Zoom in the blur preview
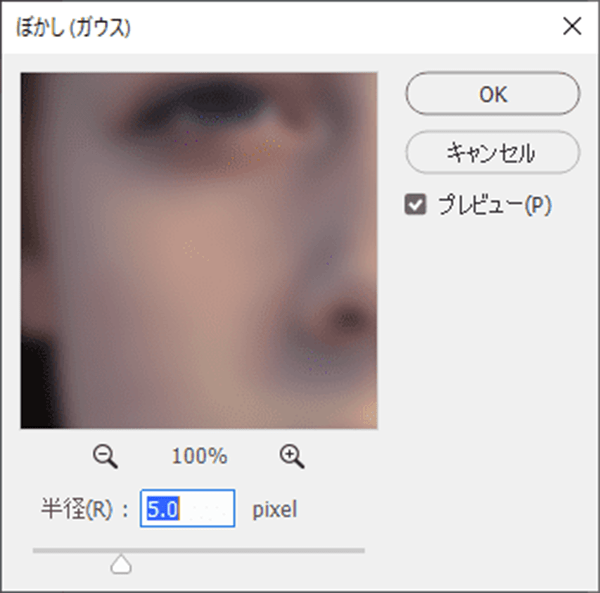The image size is (600, 593). 292,456
